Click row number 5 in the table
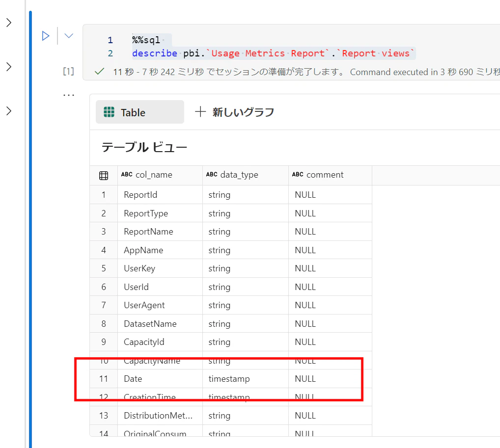This screenshot has height=448, width=500. click(x=104, y=268)
